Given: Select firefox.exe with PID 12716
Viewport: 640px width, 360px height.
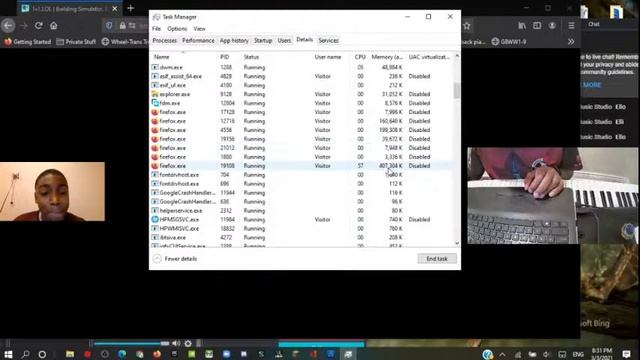Looking at the screenshot, I should click(302, 121).
